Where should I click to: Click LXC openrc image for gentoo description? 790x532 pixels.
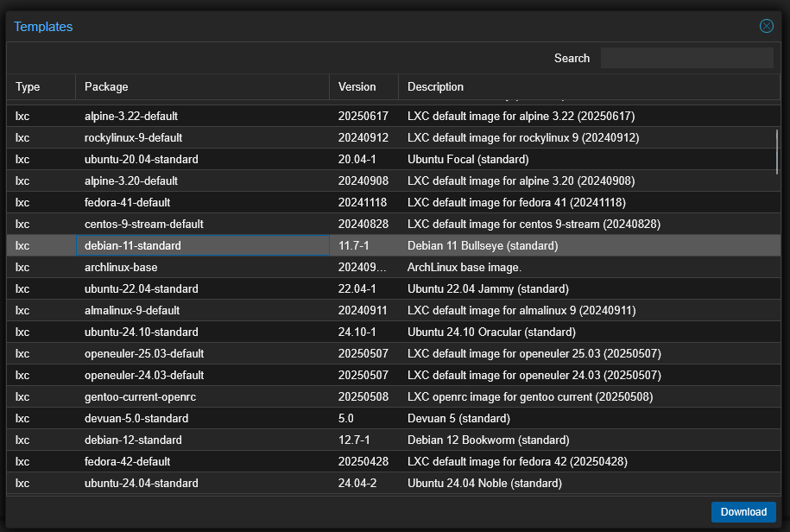point(530,397)
